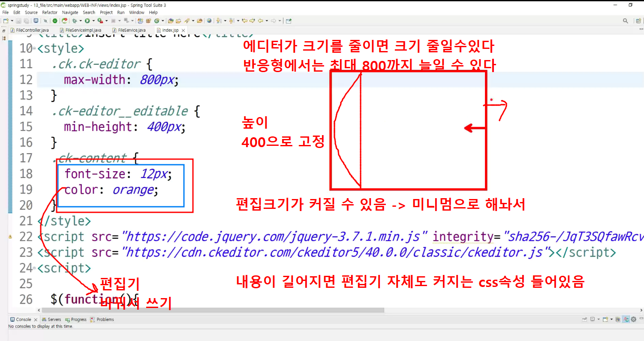644x341 pixels.
Task: Close the Console tab
Action: coord(35,320)
